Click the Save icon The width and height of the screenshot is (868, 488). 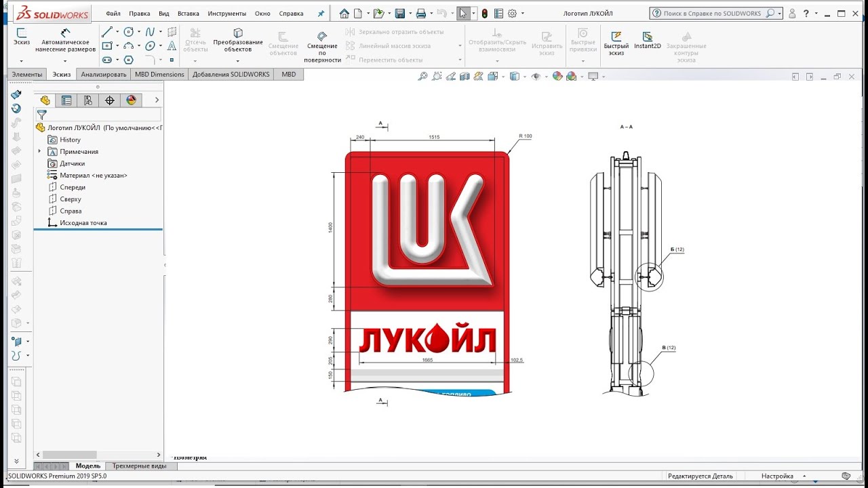click(400, 13)
